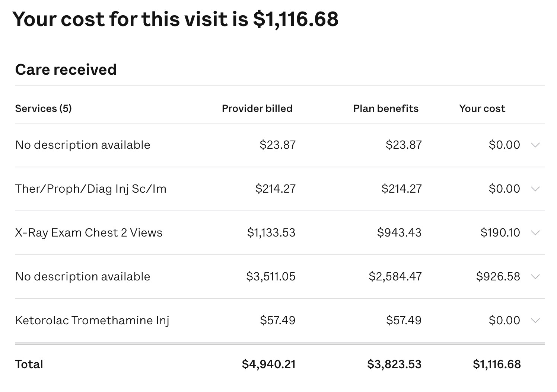Click the Services (5) column header

tap(43, 109)
